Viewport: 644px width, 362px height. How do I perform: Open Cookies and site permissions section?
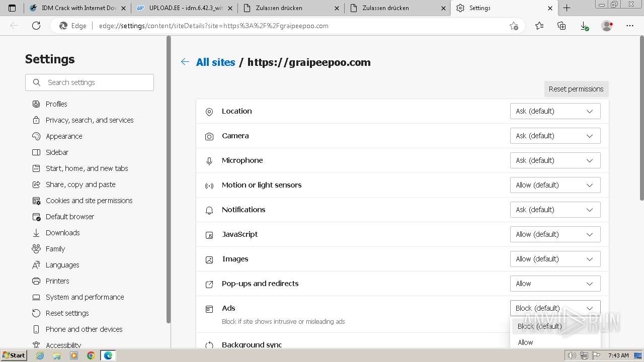click(x=89, y=201)
